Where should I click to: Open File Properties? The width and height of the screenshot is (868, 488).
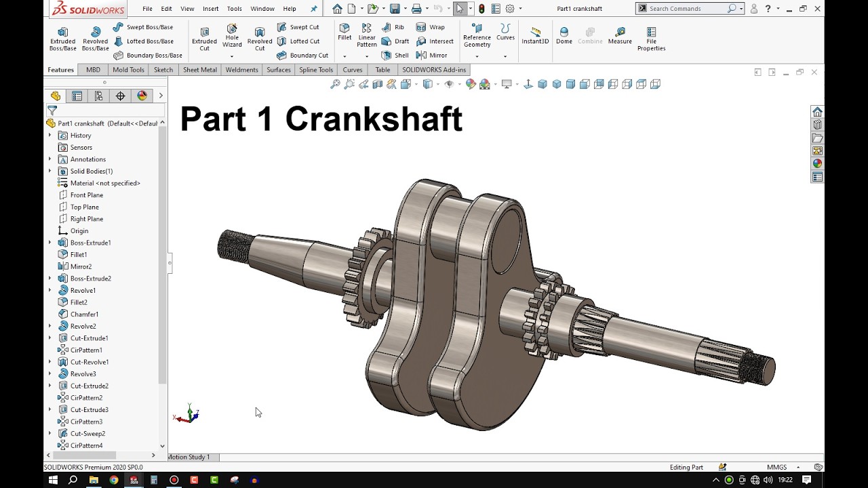[x=651, y=39]
